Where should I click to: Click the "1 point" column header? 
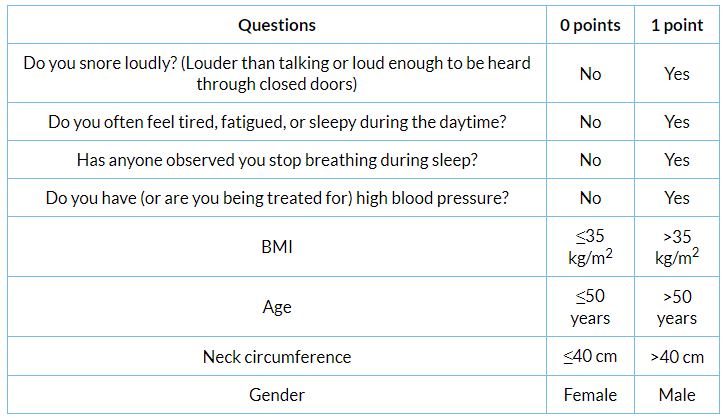[677, 25]
